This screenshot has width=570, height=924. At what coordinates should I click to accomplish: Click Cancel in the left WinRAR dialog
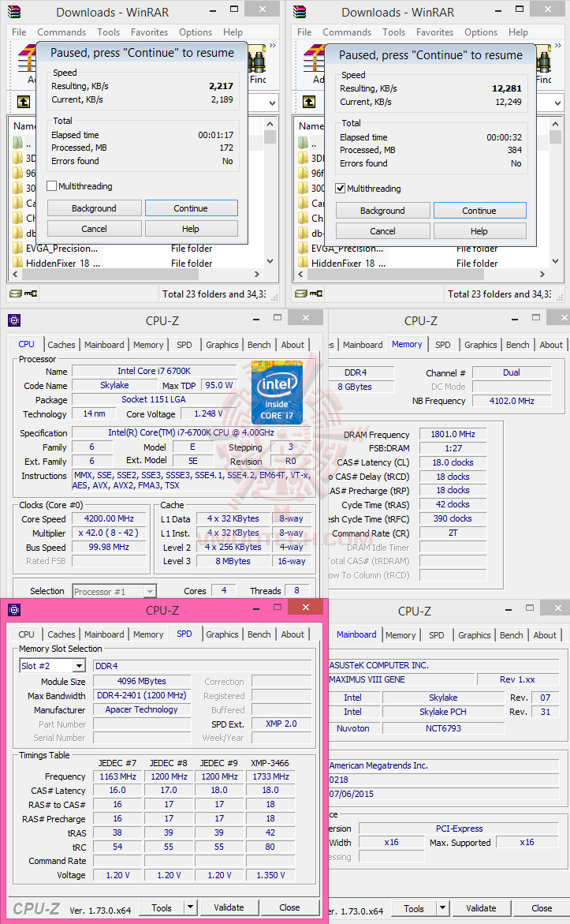[95, 229]
